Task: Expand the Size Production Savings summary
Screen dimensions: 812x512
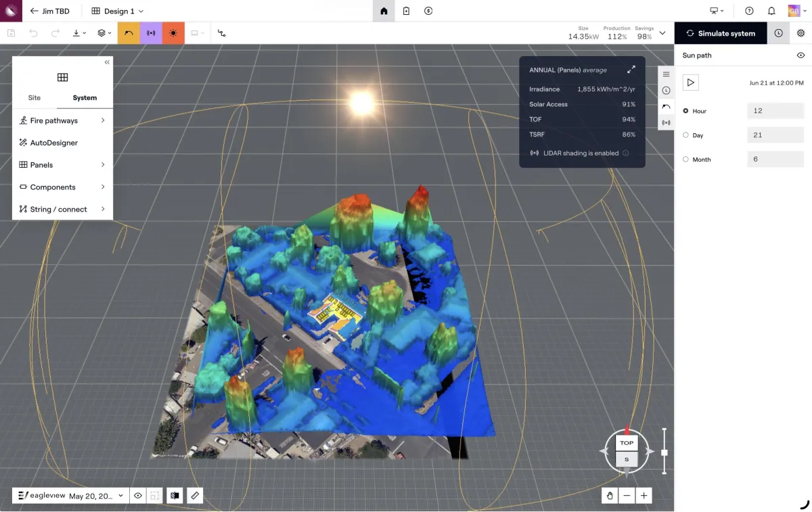Action: click(x=662, y=33)
